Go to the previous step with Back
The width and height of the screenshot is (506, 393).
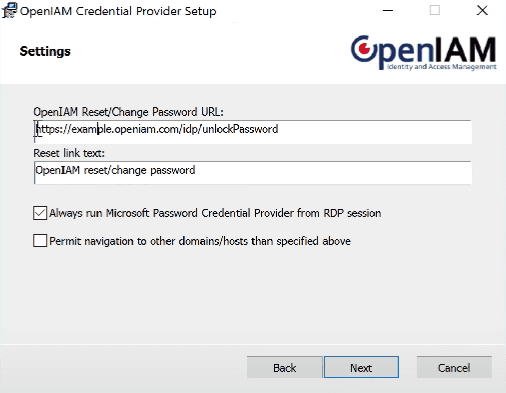285,367
